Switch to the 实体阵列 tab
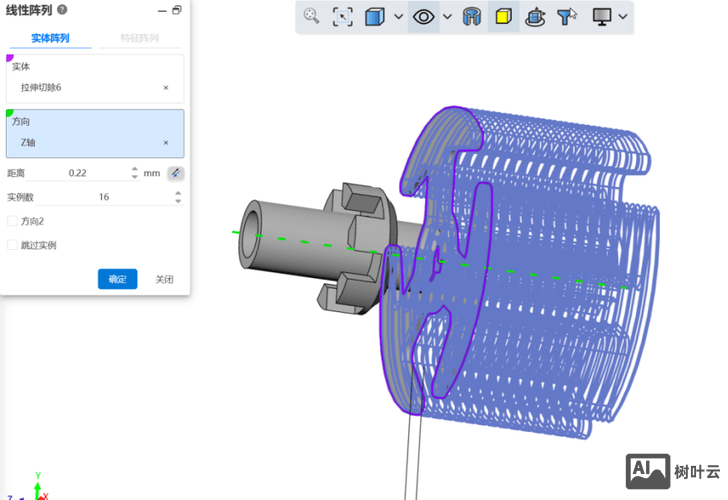This screenshot has height=500, width=728. point(49,39)
